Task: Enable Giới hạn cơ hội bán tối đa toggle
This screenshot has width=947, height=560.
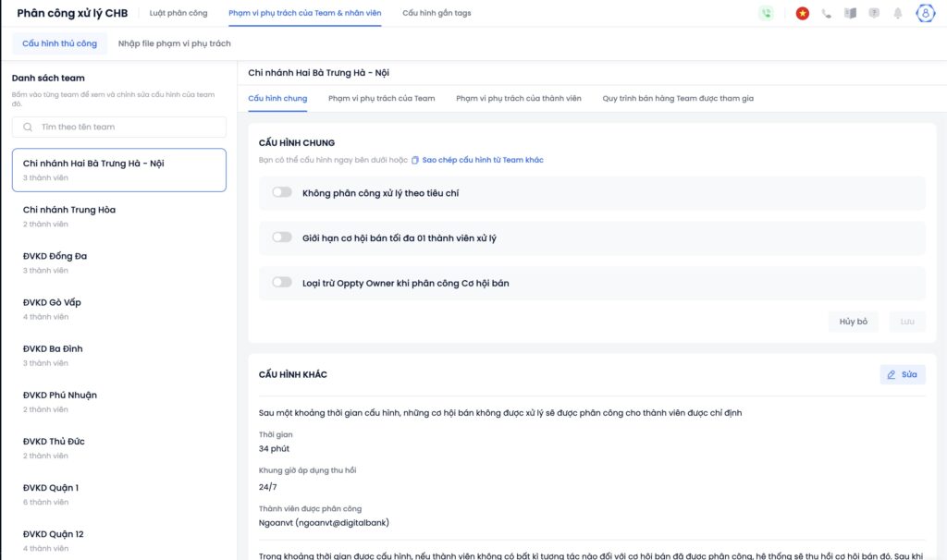Action: 282,237
